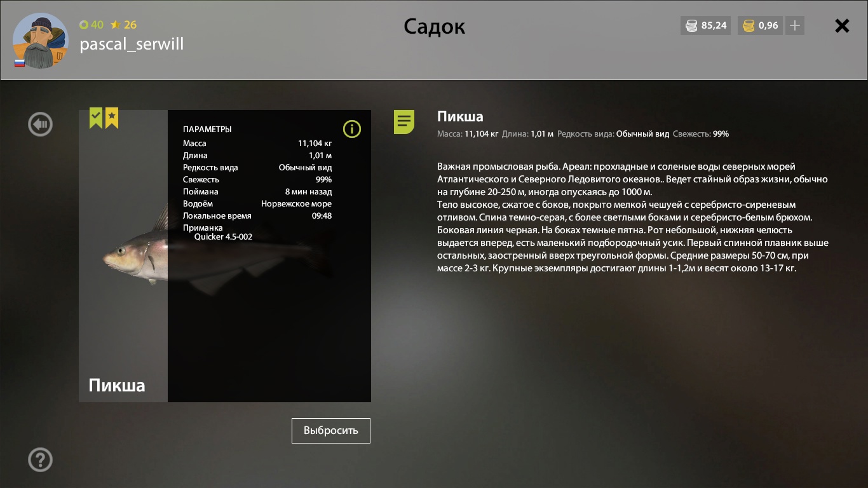This screenshot has width=868, height=488.
Task: Click the silver coins balance 85,24
Action: (706, 26)
